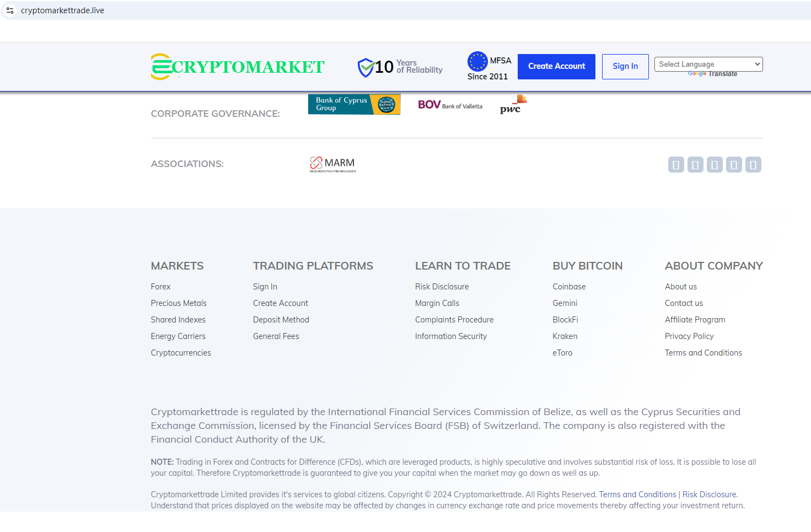Click the 'Since 2011' text in header
Screen dimensions: 811x532
pos(487,77)
